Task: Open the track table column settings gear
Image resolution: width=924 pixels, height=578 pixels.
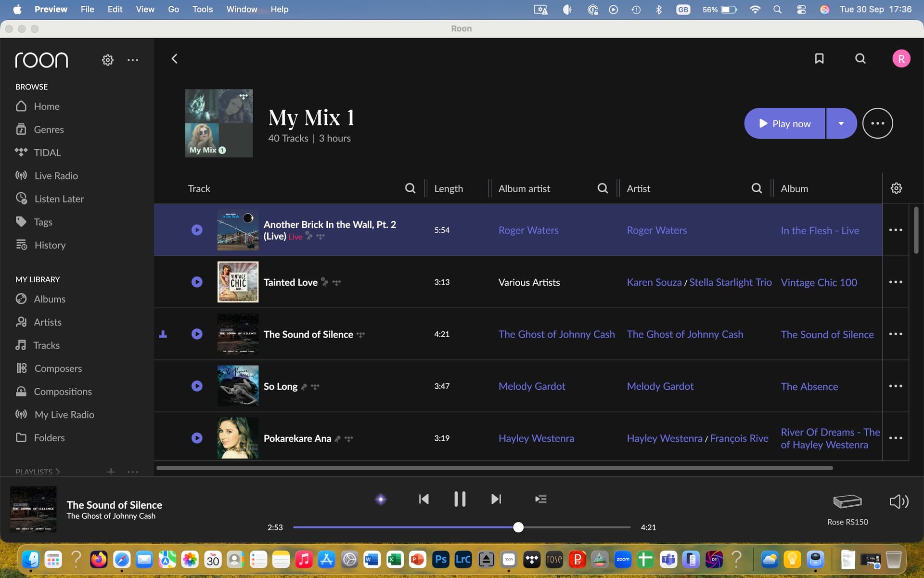Action: 896,188
